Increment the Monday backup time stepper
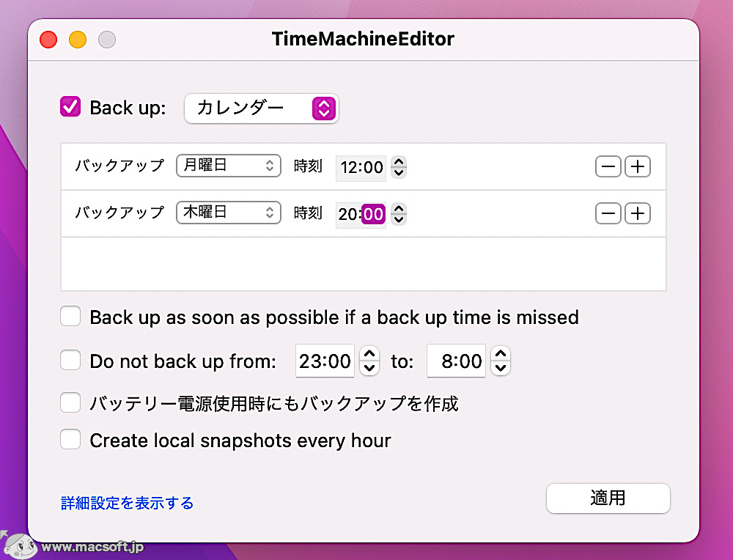Viewport: 733px width, 560px height. 398,163
